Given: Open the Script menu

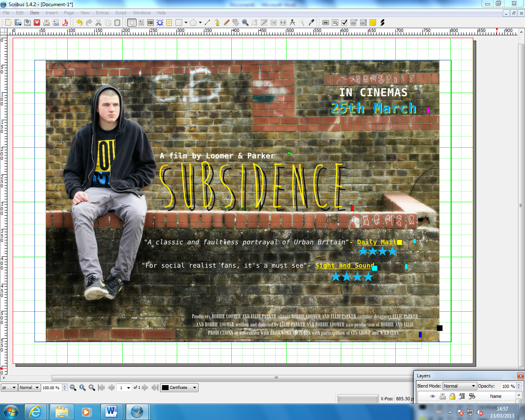Looking at the screenshot, I should click(x=121, y=13).
